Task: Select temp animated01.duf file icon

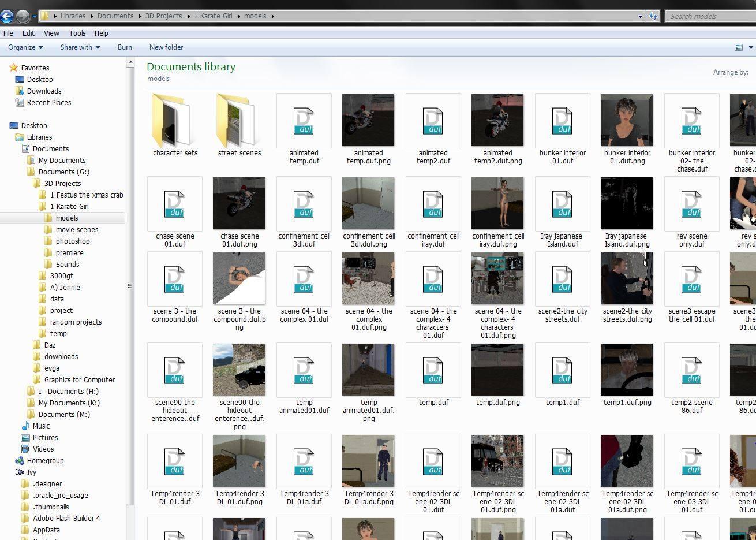Action: point(304,370)
